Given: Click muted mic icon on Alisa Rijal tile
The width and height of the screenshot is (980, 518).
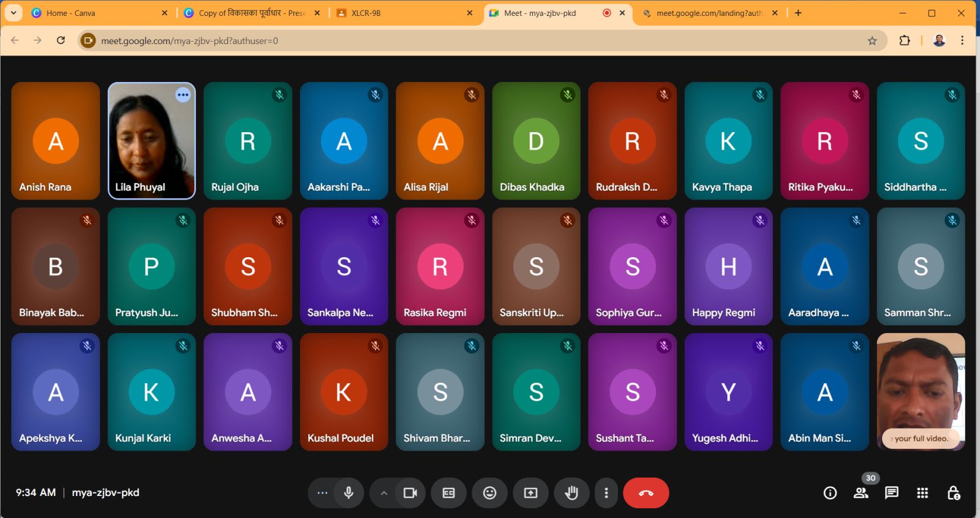Looking at the screenshot, I should pos(472,95).
